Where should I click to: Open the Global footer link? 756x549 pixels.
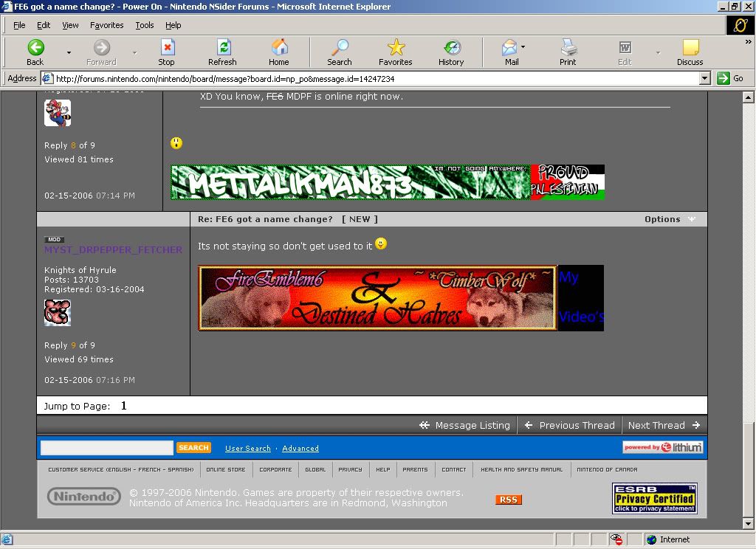pos(315,469)
